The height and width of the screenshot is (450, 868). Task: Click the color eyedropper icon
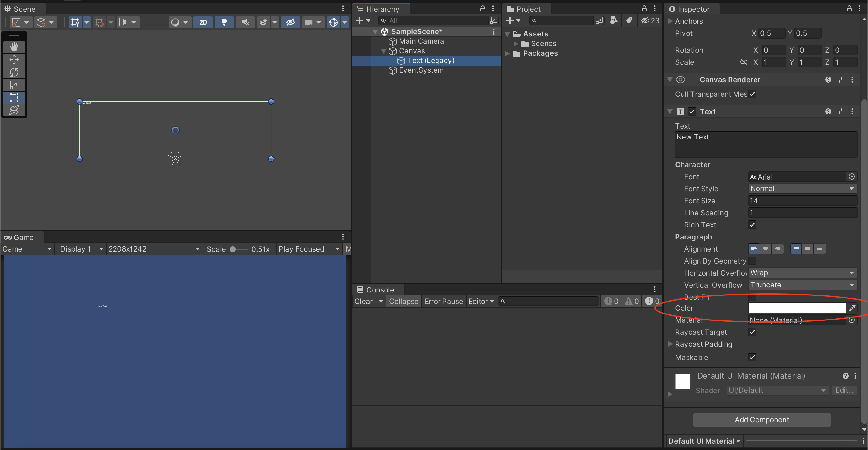[852, 308]
